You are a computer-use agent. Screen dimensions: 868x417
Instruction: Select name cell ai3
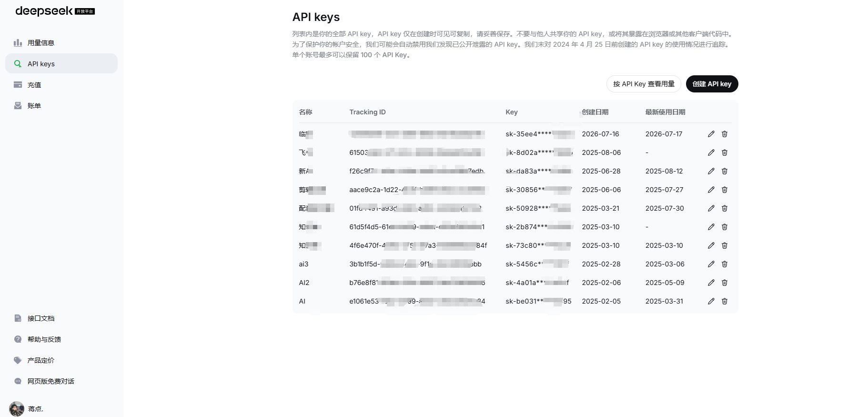pyautogui.click(x=303, y=264)
